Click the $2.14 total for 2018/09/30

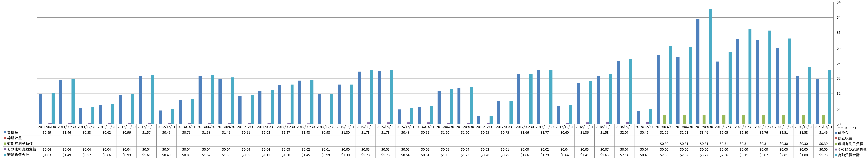coord(624,155)
